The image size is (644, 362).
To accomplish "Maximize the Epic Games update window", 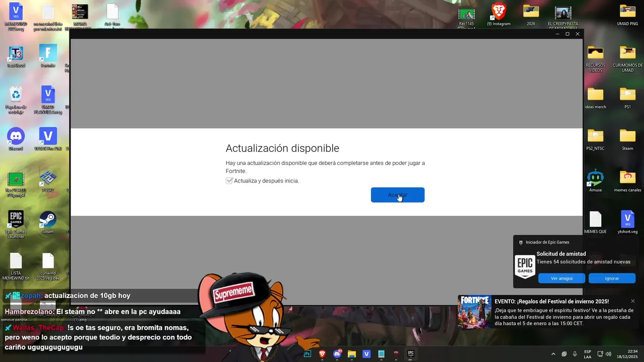I will 568,34.
